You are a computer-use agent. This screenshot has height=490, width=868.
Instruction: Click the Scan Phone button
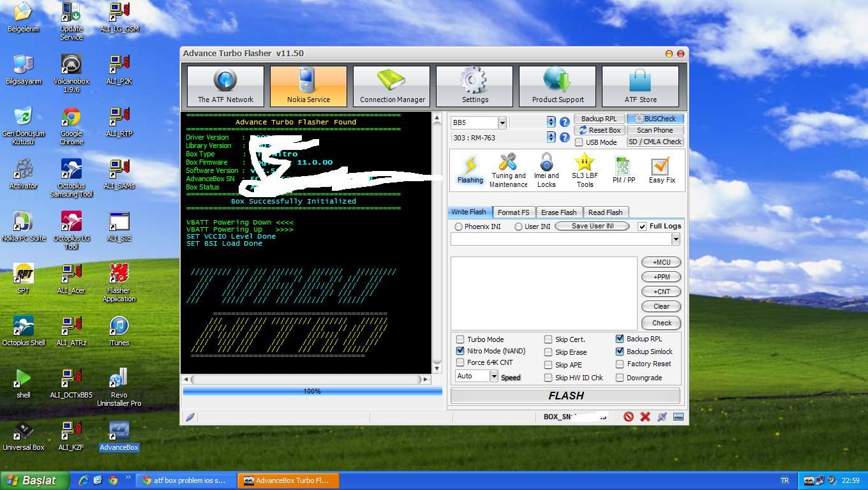(655, 130)
